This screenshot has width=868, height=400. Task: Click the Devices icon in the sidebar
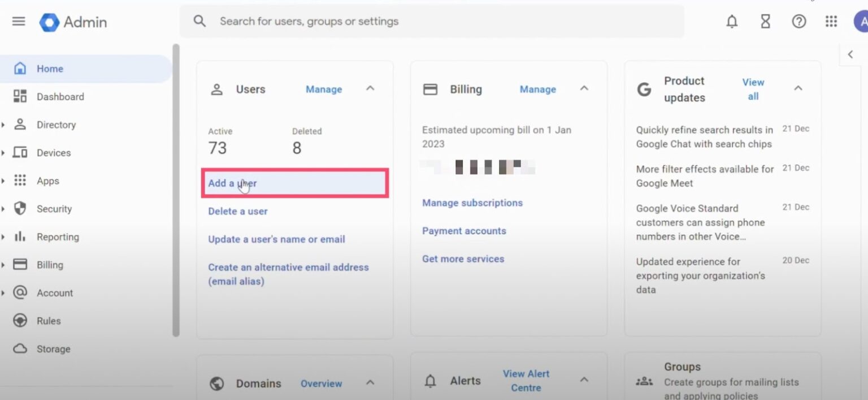click(x=19, y=152)
